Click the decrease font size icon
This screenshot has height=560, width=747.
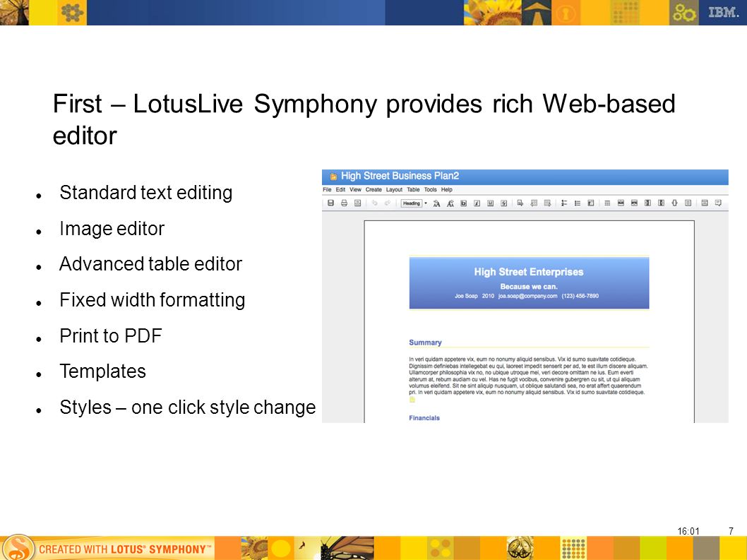pyautogui.click(x=450, y=203)
